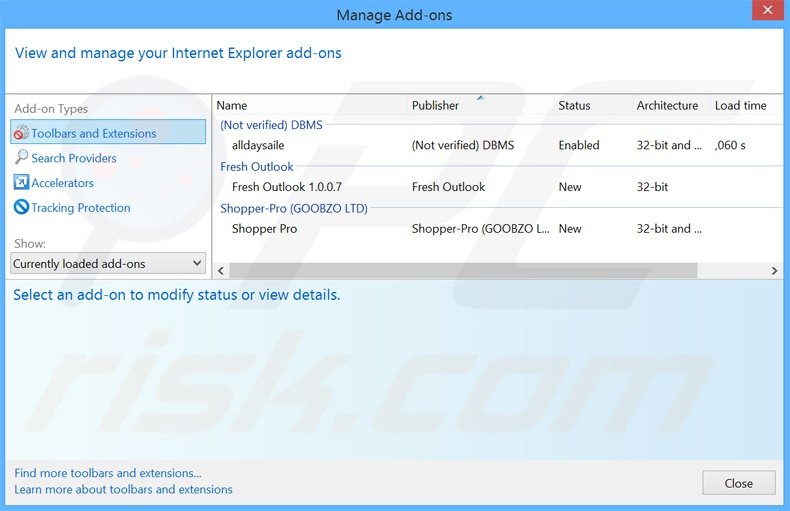Sort the list by Publisher column
Screen dimensions: 790x511
coord(435,105)
